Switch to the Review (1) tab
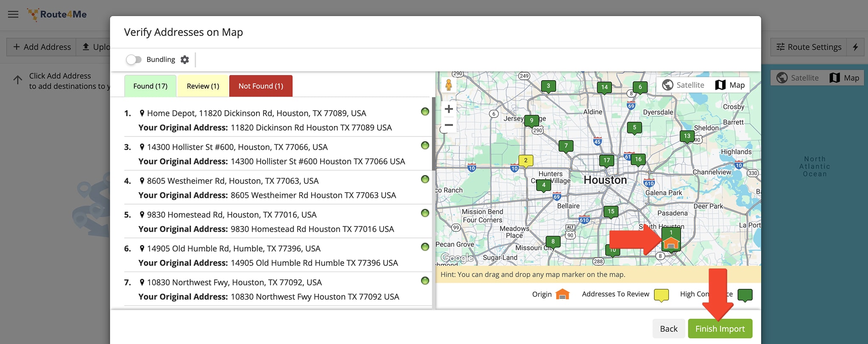Viewport: 868px width, 344px height. click(203, 86)
